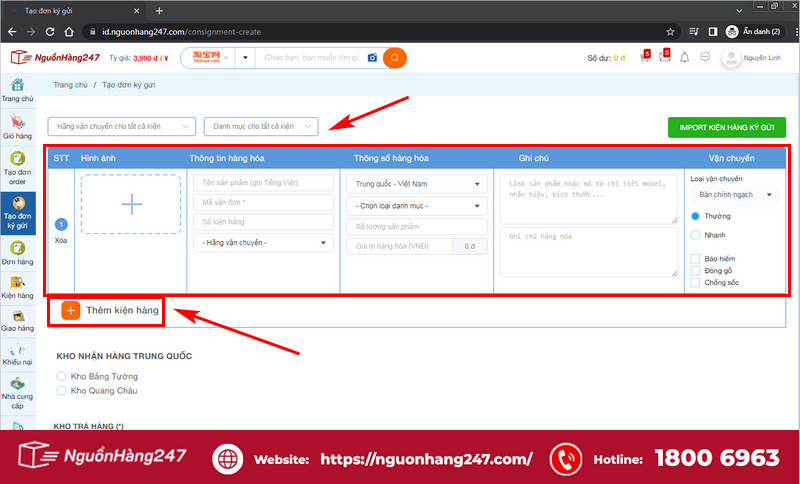Viewport: 800px width, 484px height.
Task: Click the orange plus Thêm kiện hàng icon
Action: pyautogui.click(x=71, y=311)
